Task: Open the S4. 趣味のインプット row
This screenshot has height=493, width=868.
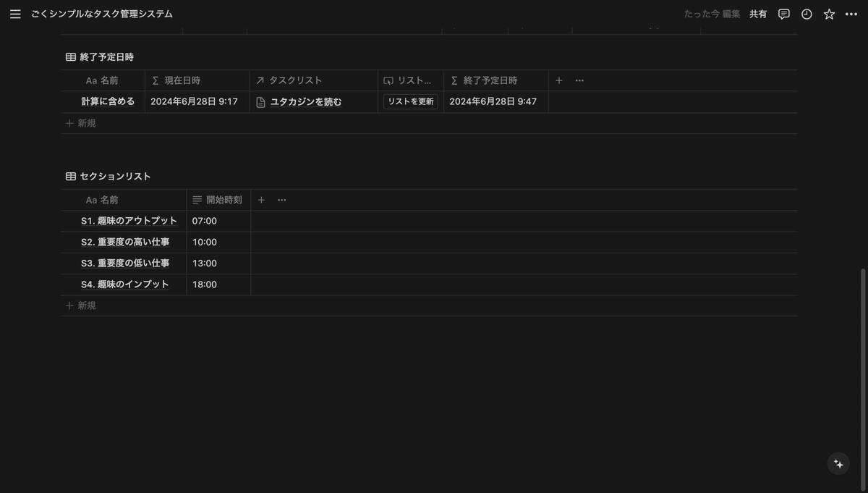Action: tap(124, 285)
